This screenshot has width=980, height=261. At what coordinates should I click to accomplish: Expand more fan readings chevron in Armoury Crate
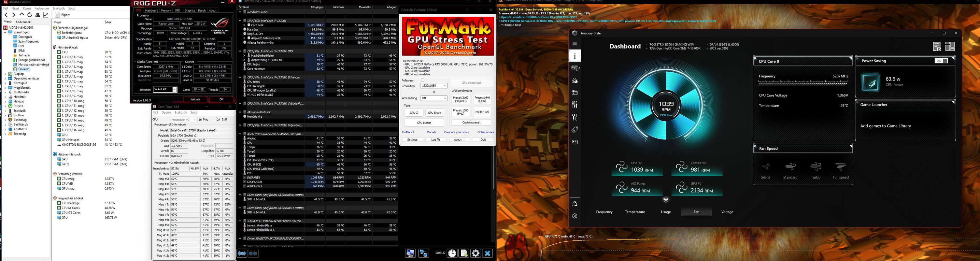coord(666,199)
